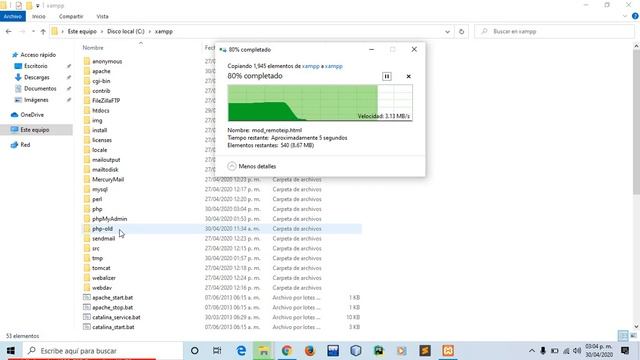The height and width of the screenshot is (360, 640).
Task: Open the xampp source link in copy dialog
Action: click(311, 66)
